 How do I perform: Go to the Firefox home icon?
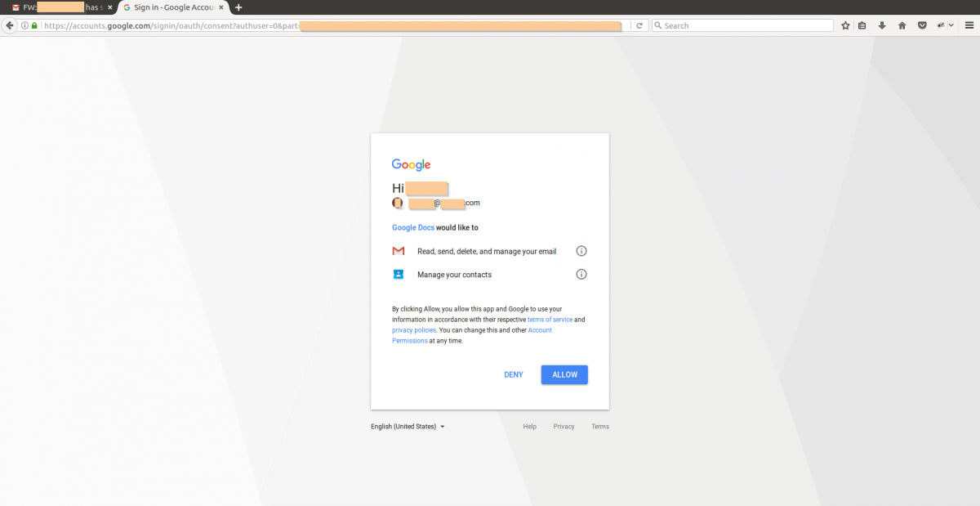coord(902,25)
